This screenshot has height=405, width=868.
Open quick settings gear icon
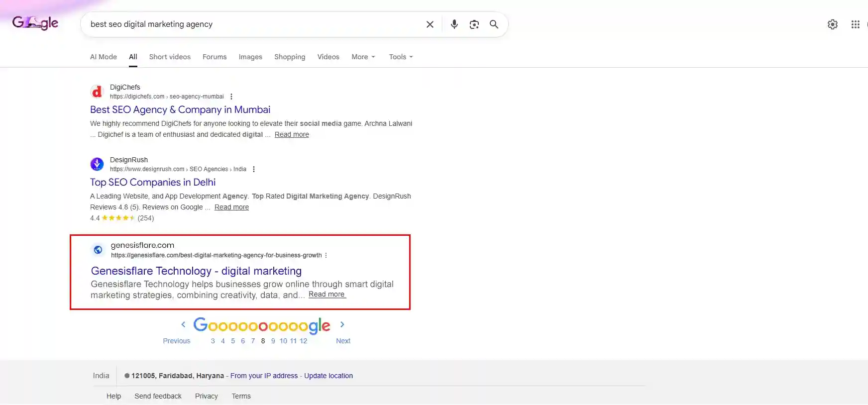pos(833,24)
